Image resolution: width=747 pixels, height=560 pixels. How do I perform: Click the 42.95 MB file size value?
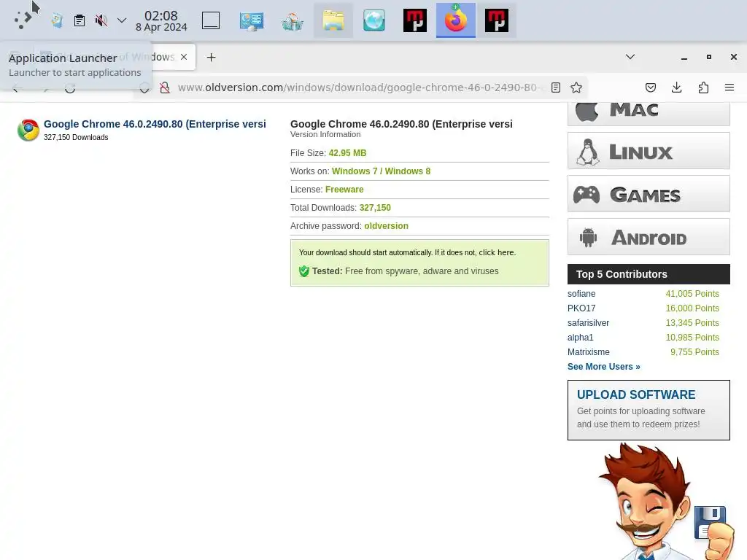click(x=347, y=153)
